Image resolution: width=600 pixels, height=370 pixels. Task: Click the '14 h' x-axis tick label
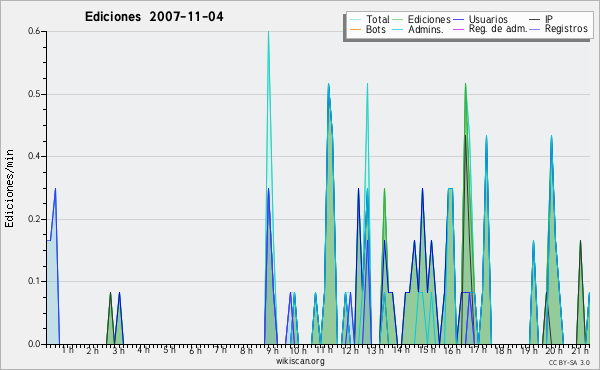[x=401, y=350]
